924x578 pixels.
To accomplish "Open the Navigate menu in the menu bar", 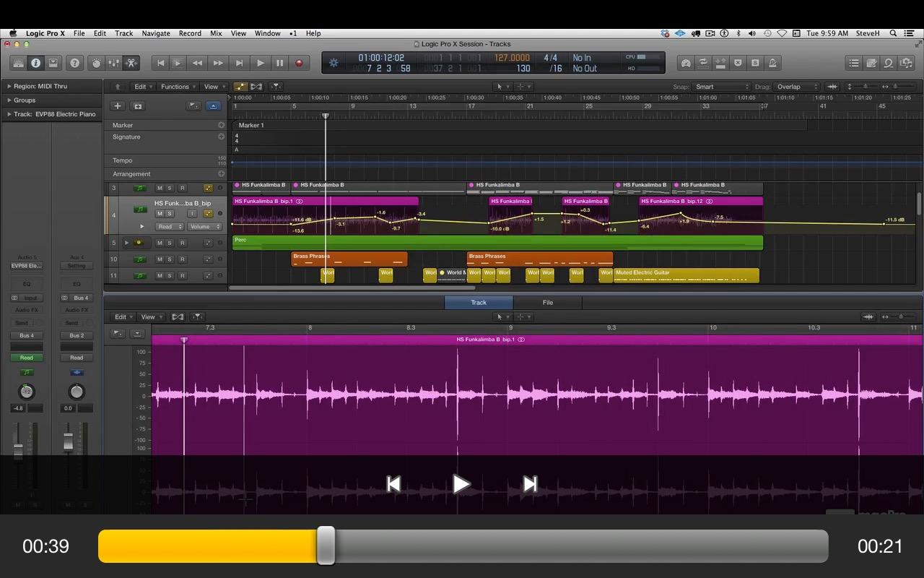I will 155,33.
